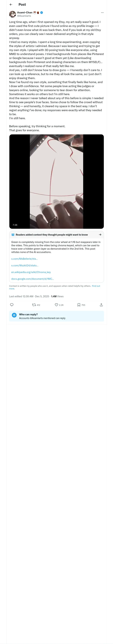The width and height of the screenshot is (113, 644).
Task: Bookmark this post
Action: pyautogui.click(x=79, y=305)
